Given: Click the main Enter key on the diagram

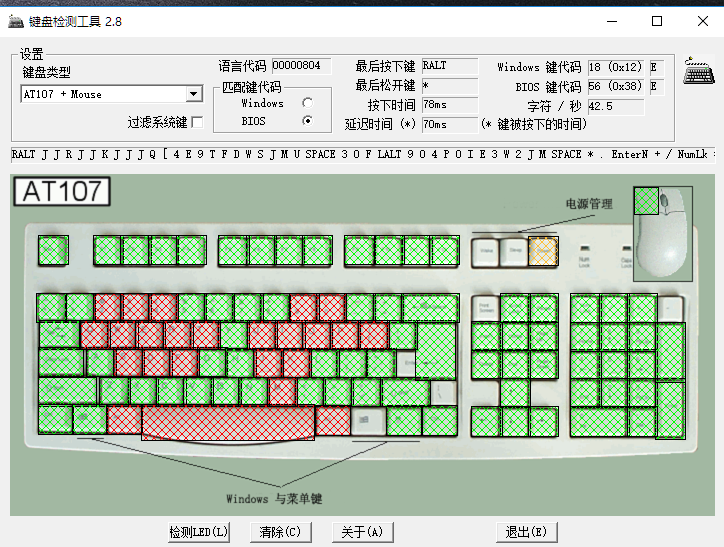Looking at the screenshot, I should (x=436, y=351).
